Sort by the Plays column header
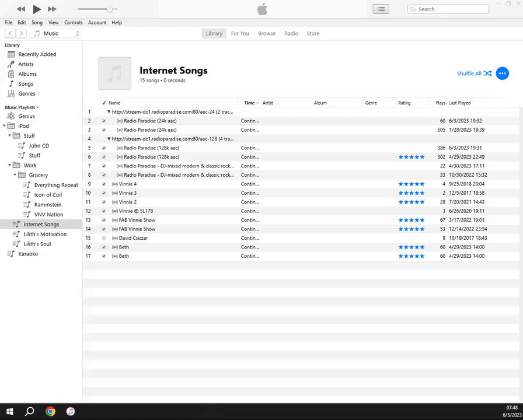Image resolution: width=523 pixels, height=420 pixels. click(440, 103)
